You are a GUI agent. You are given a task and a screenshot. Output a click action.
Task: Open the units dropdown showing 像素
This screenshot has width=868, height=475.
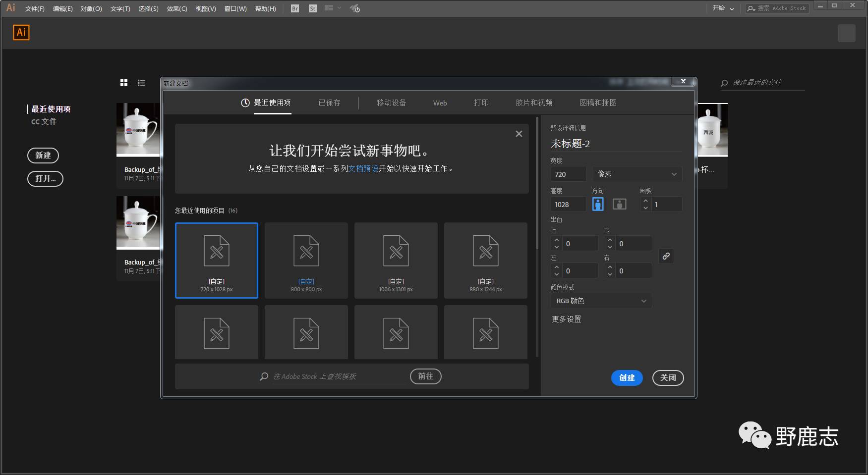[637, 174]
